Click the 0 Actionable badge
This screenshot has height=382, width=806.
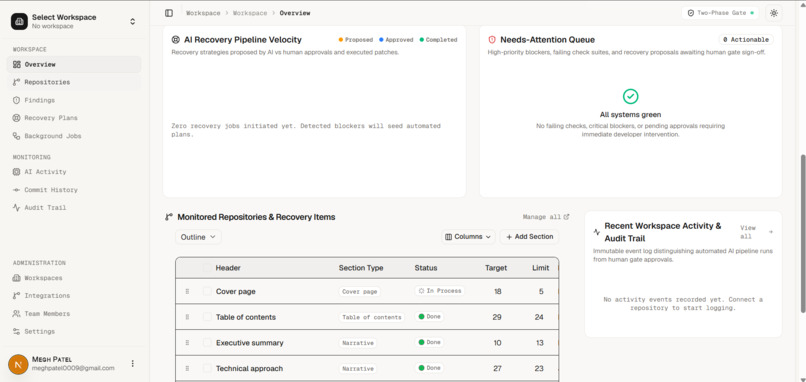coord(746,40)
